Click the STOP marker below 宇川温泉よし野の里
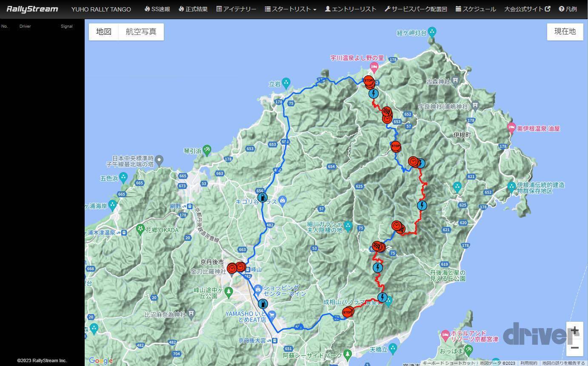Screen dimensions: 588x366 pyautogui.click(x=368, y=80)
